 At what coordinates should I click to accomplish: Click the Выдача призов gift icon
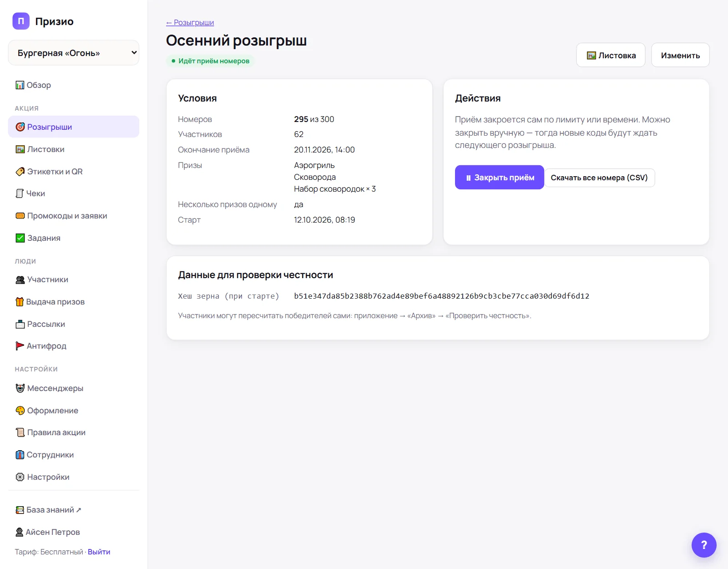click(x=20, y=302)
